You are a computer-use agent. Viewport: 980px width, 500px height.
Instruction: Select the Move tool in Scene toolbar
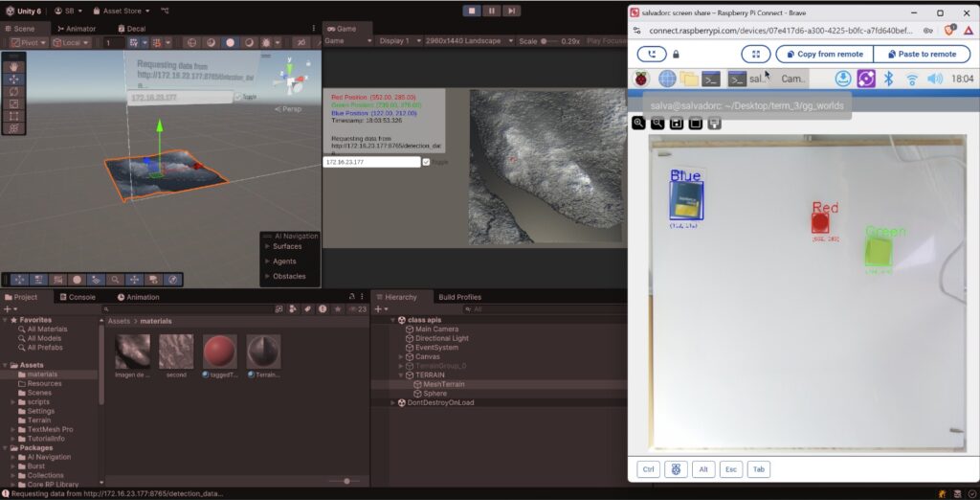pos(13,80)
